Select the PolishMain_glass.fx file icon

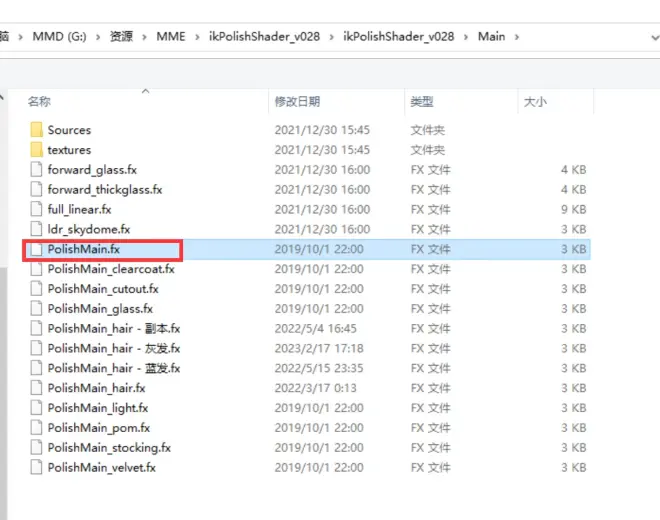point(37,308)
